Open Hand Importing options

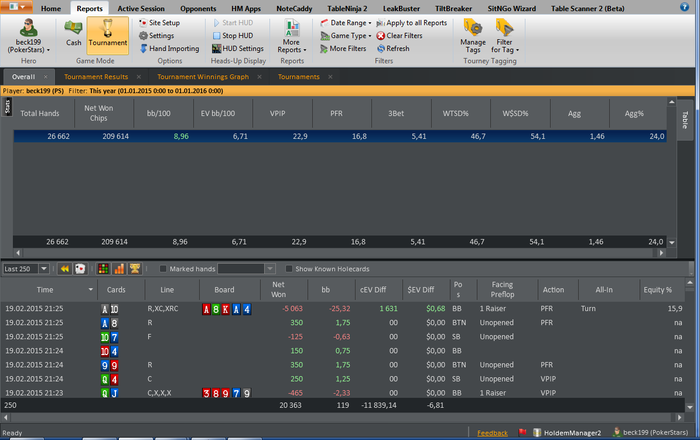pyautogui.click(x=169, y=49)
